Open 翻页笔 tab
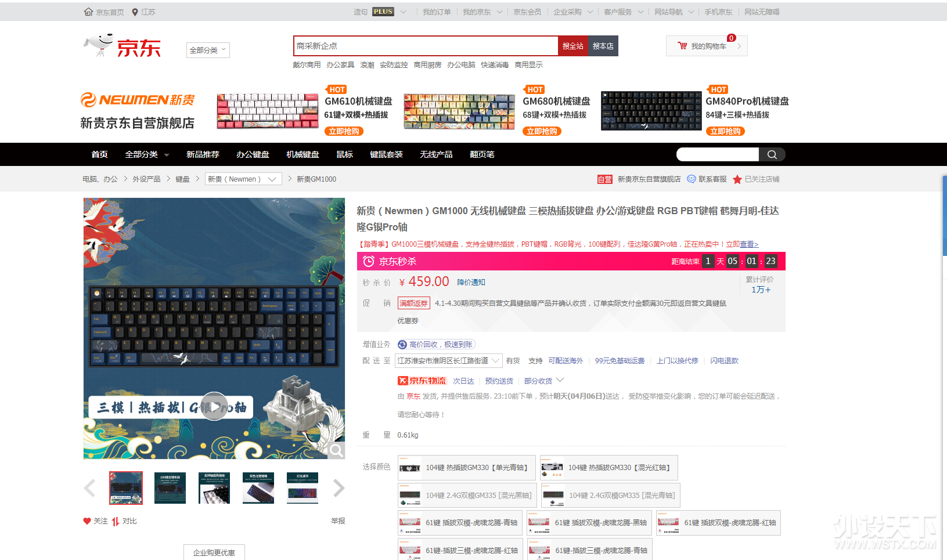 [x=482, y=154]
